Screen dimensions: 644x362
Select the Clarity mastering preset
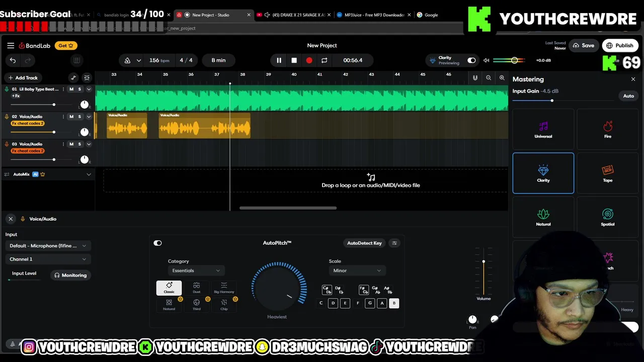pos(543,173)
